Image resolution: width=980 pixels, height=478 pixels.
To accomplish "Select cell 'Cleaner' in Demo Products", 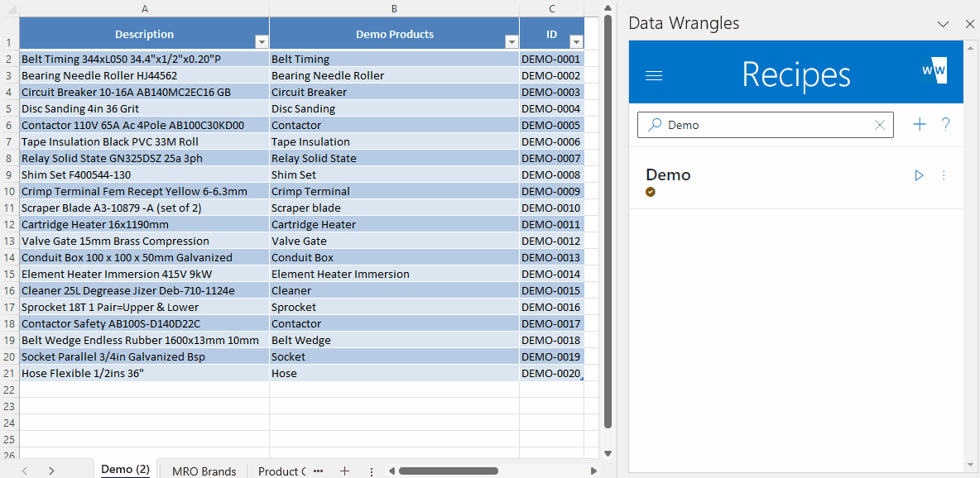I will coord(394,290).
